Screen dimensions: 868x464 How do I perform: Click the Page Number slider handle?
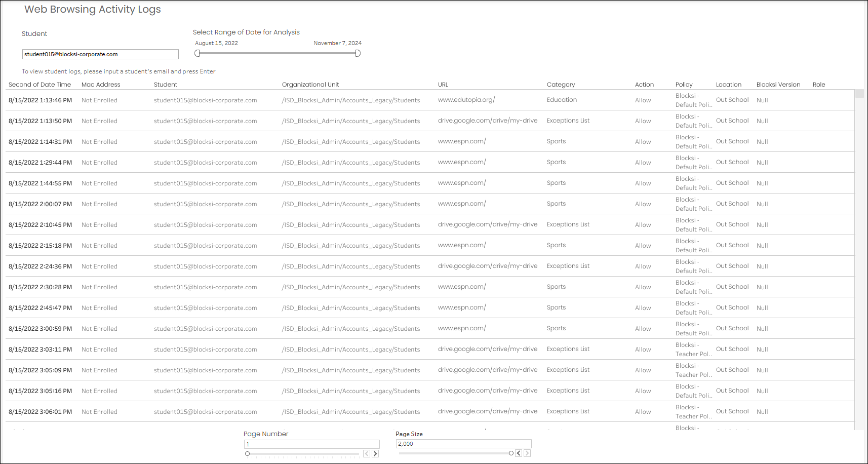point(247,454)
